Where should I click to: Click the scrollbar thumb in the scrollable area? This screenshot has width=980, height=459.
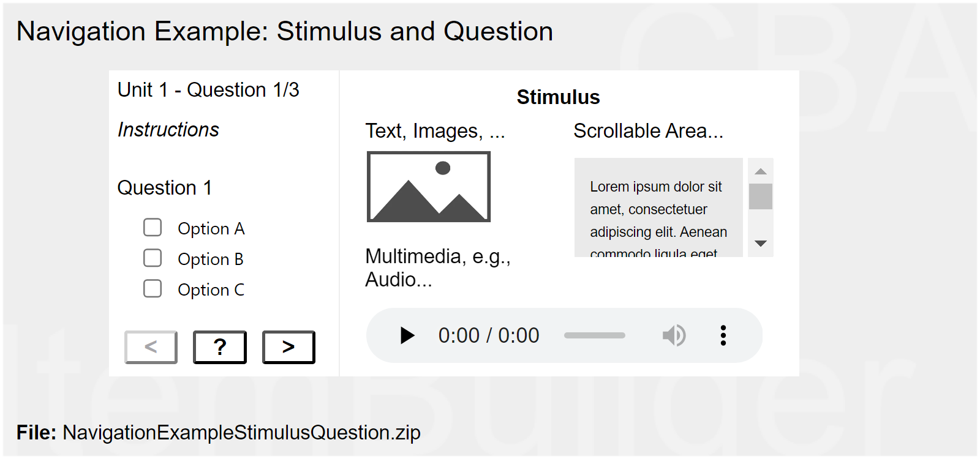[761, 196]
